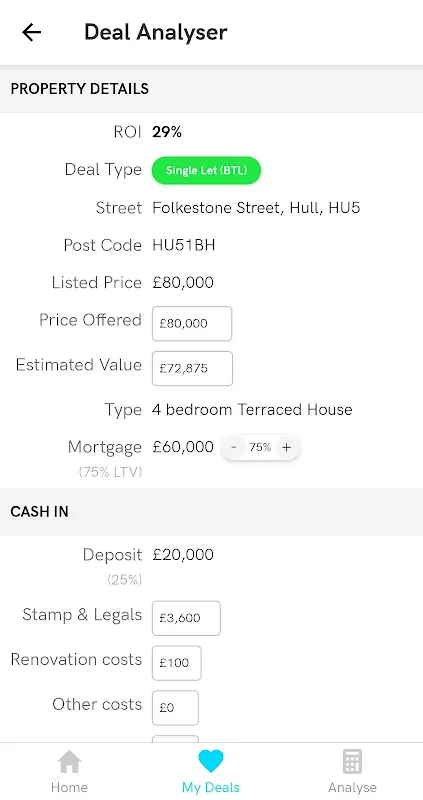Switch to the Analyse tab label
This screenshot has height=800, width=423.
(x=352, y=787)
